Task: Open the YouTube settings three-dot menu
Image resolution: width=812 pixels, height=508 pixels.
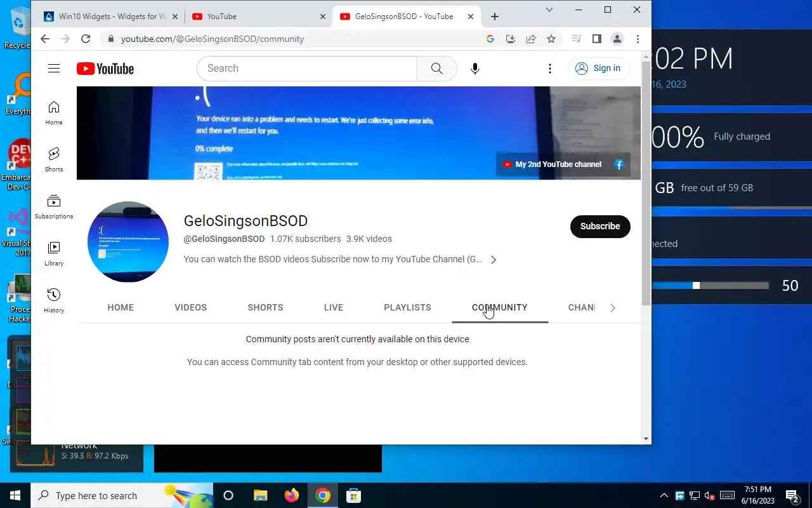Action: click(x=550, y=69)
